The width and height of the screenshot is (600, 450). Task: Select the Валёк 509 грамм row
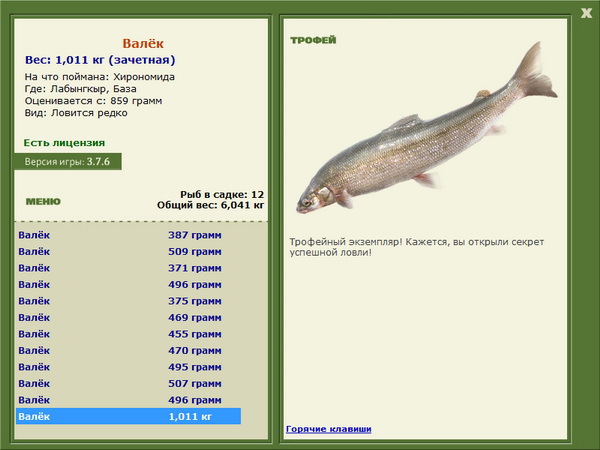129,251
